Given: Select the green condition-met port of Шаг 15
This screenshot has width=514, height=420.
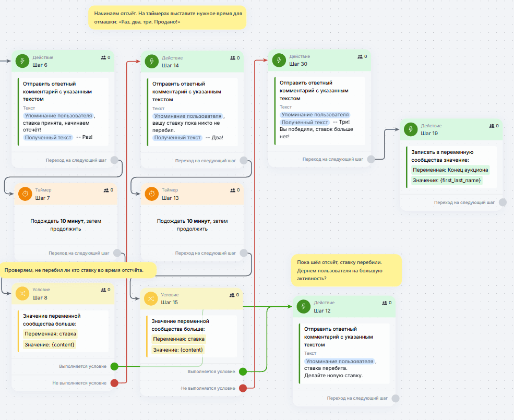Looking at the screenshot, I should pyautogui.click(x=243, y=372).
